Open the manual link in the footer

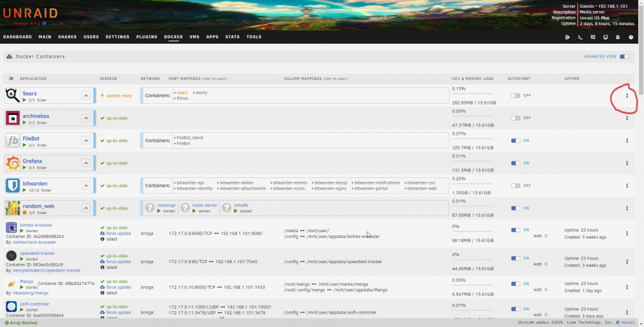[628, 323]
